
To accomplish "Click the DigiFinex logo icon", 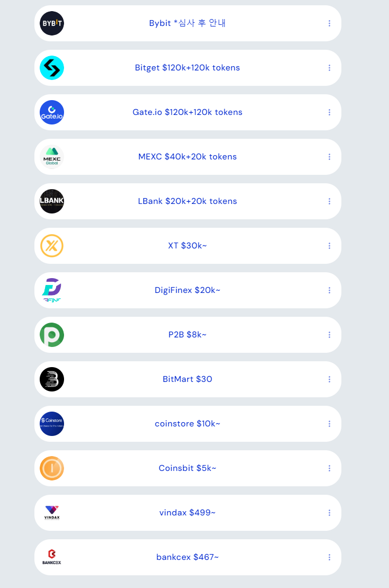I will (x=52, y=290).
